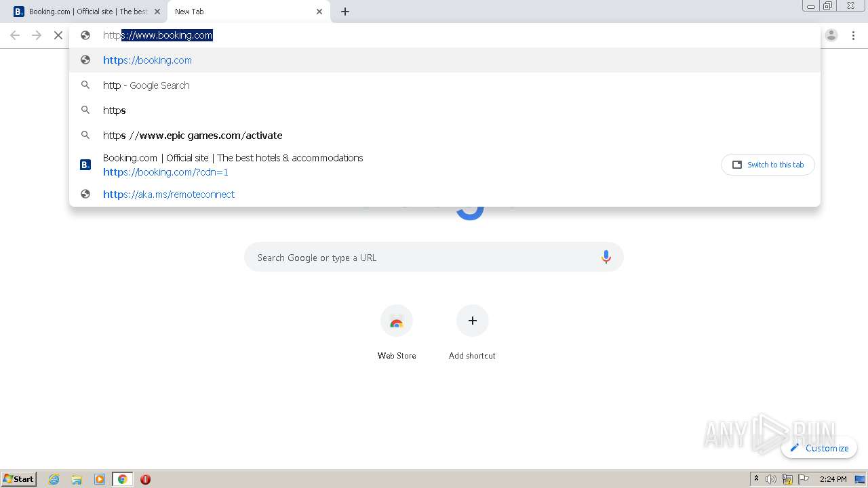
Task: Stop loading the page with the X button
Action: click(58, 35)
